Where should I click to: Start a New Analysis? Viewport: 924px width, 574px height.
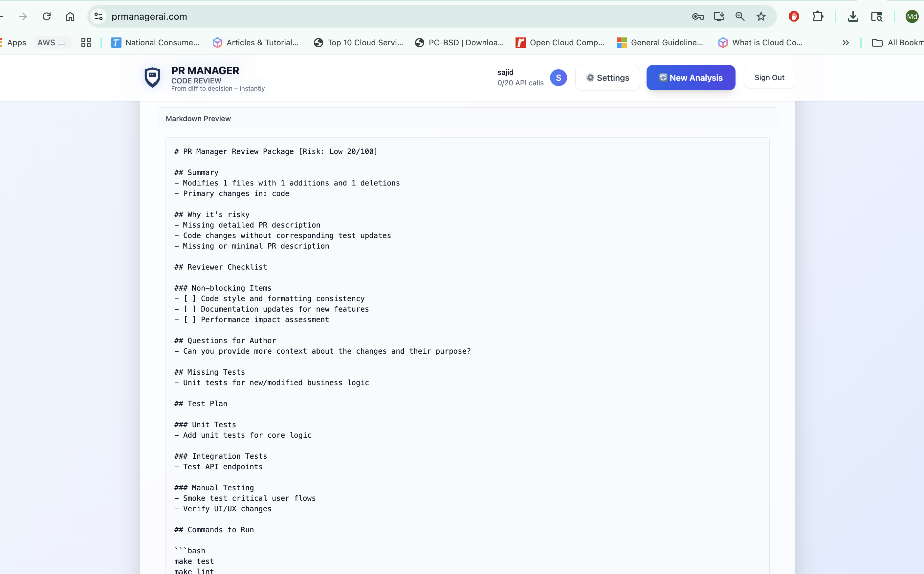click(691, 78)
